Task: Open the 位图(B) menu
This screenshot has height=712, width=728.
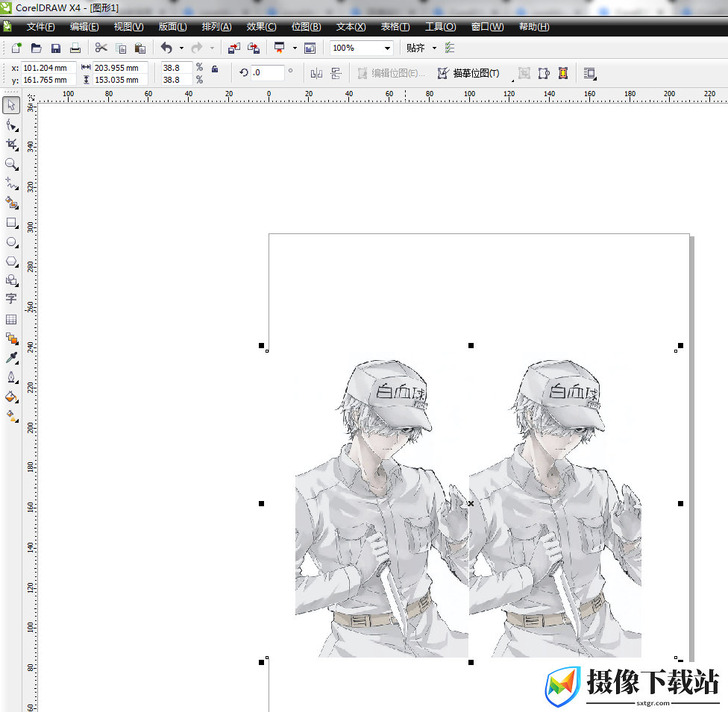Action: tap(306, 27)
